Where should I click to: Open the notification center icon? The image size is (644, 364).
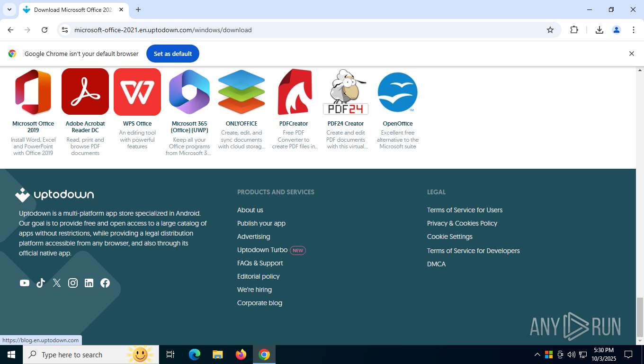tap(628, 355)
